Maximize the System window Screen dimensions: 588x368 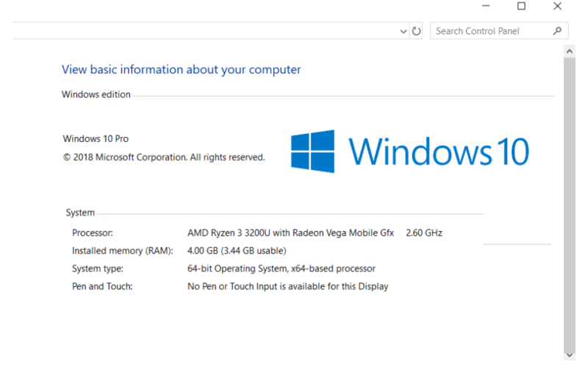[521, 6]
